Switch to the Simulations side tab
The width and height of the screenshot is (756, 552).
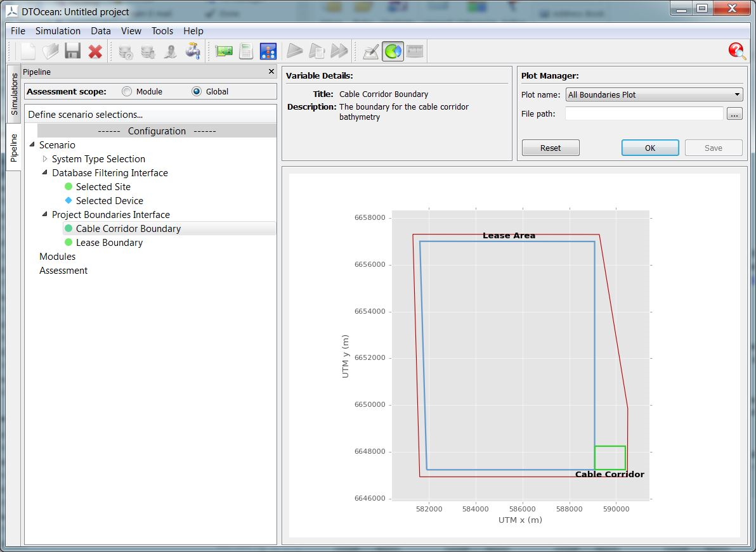[x=14, y=94]
